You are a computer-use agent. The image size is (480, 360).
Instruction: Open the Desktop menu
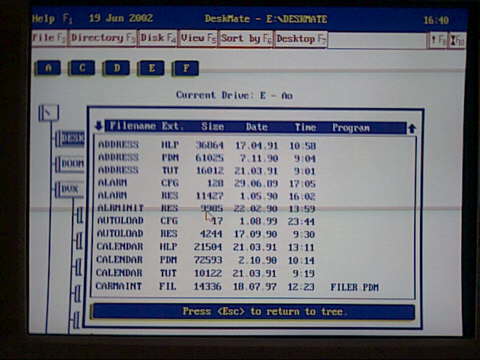[301, 39]
